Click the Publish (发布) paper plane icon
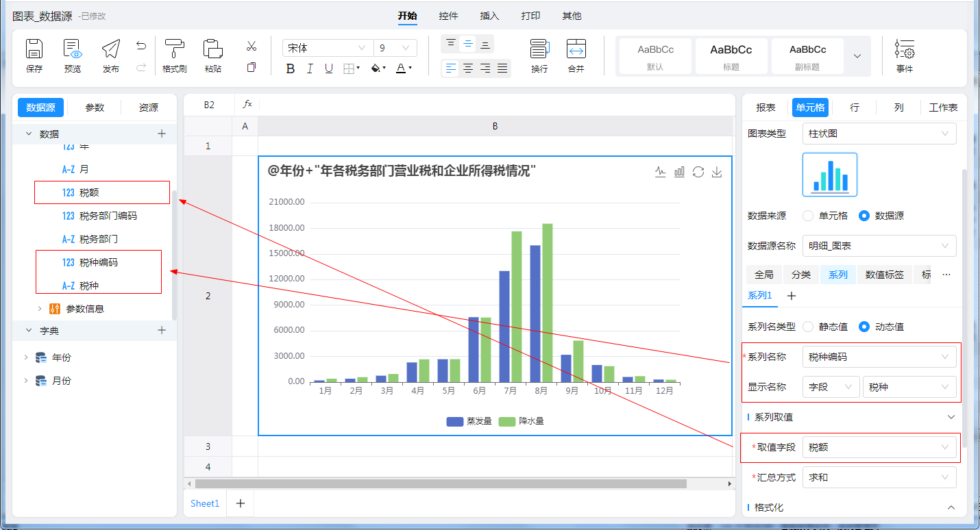Viewport: 980px width, 530px height. pos(110,49)
